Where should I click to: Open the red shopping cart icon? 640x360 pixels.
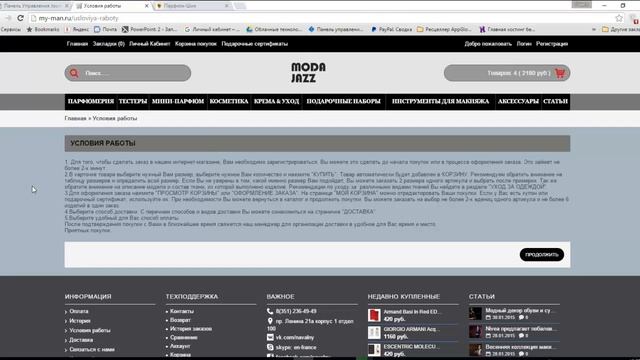tap(560, 73)
